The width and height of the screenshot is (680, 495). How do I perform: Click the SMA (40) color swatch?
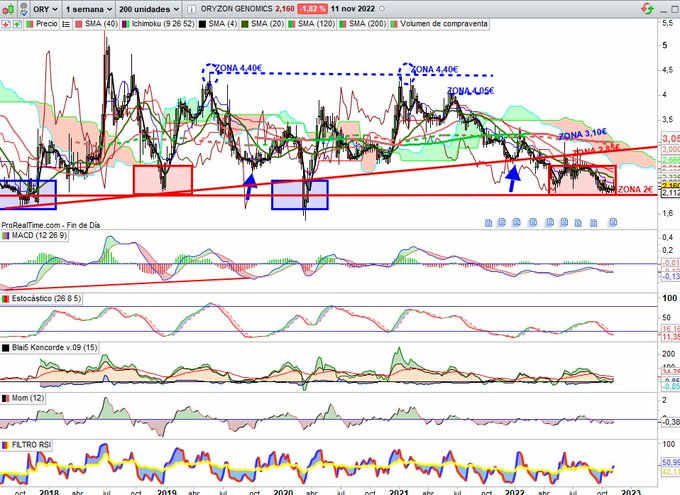coord(78,24)
